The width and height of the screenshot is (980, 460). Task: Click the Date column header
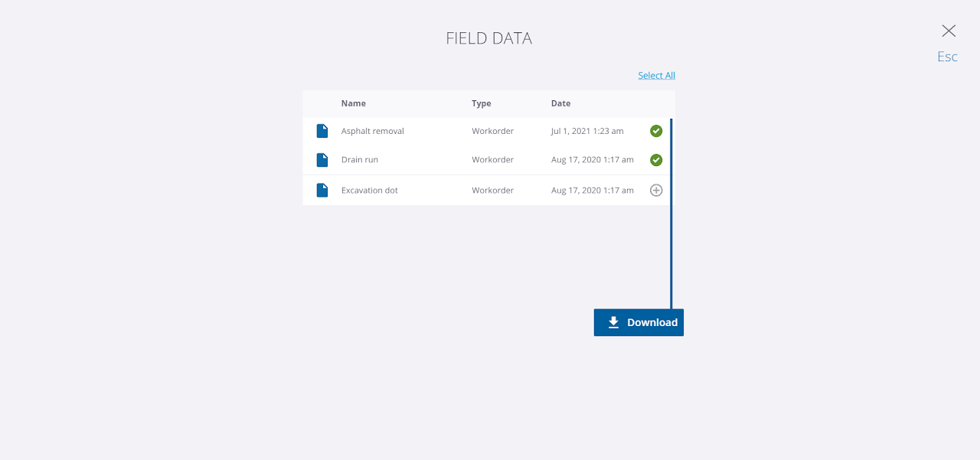click(561, 103)
